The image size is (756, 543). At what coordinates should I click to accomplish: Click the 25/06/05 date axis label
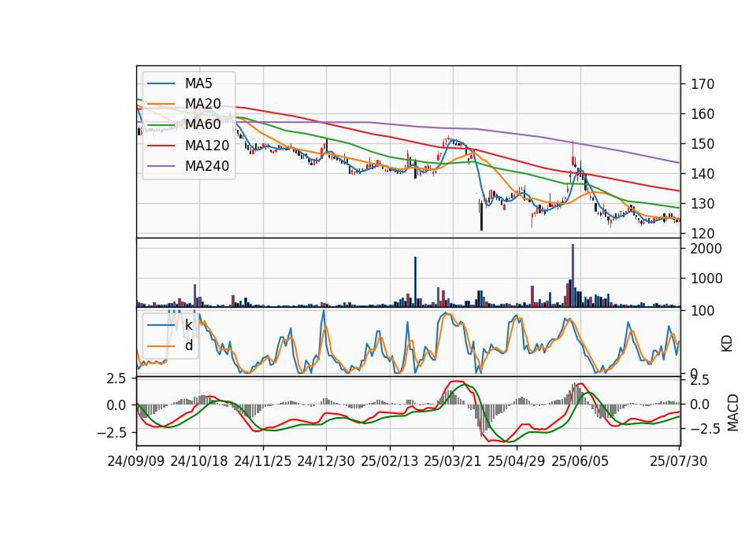[x=580, y=461]
